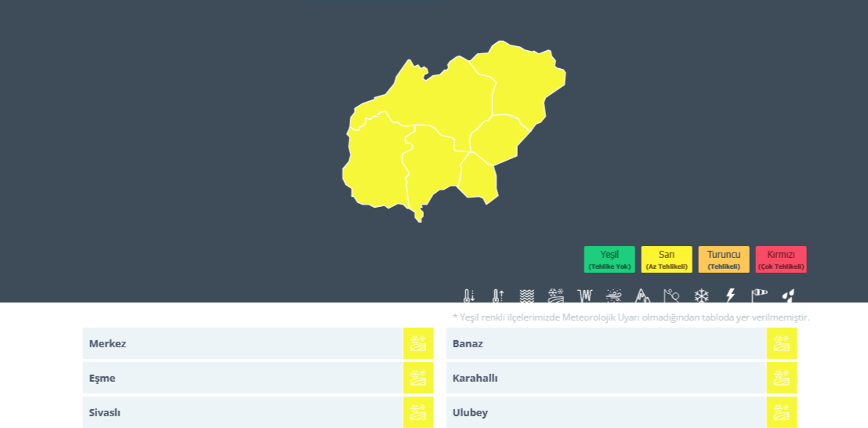Click the windsock strong wind icon
The image size is (868, 428).
tap(760, 296)
